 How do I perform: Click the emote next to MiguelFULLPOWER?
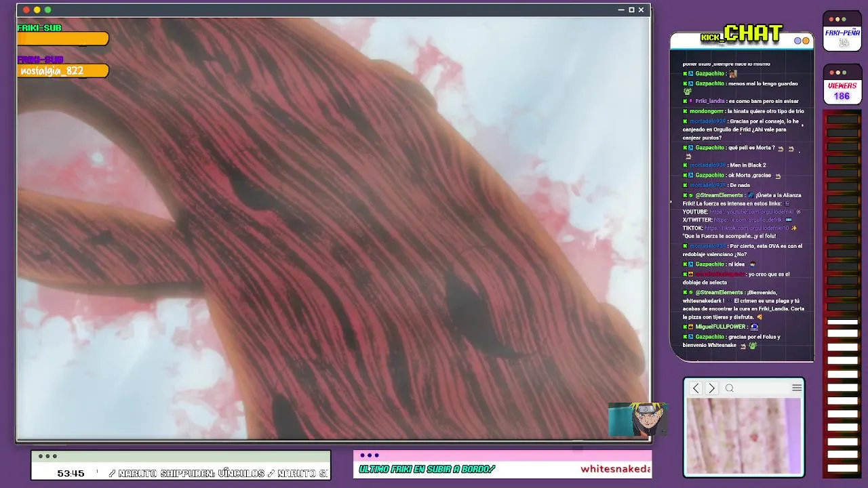click(754, 327)
